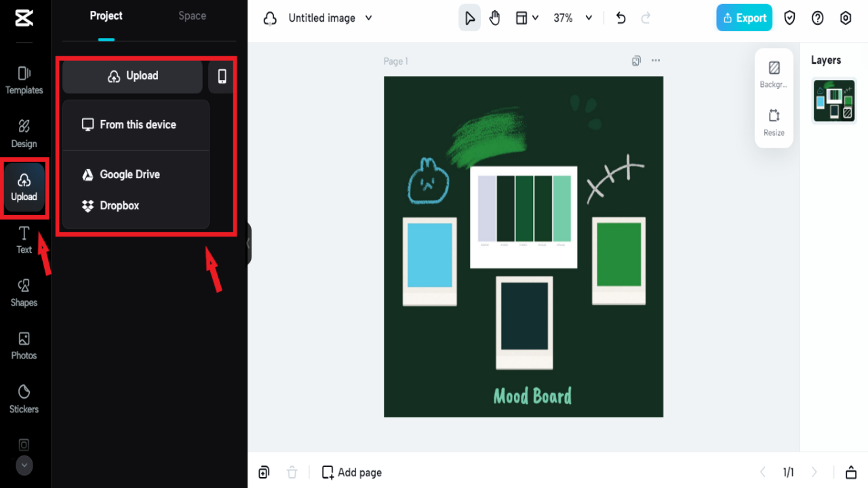Select the Hand tool in the toolbar
The height and width of the screenshot is (488, 868).
click(x=495, y=18)
